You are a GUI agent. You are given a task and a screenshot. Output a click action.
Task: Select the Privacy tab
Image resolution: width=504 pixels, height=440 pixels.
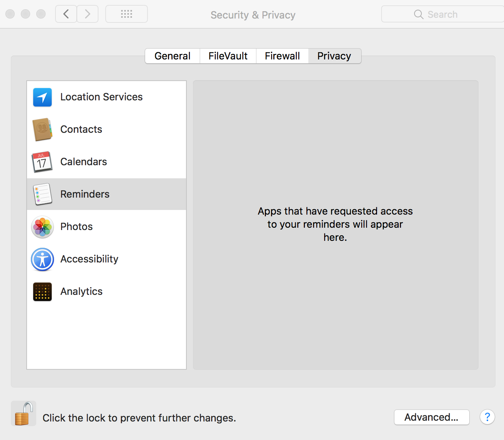(335, 56)
